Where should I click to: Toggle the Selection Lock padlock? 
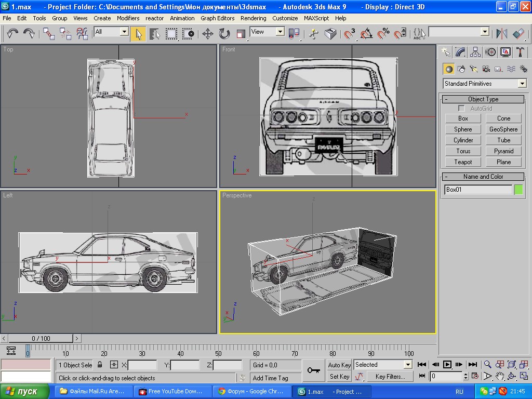(x=100, y=365)
